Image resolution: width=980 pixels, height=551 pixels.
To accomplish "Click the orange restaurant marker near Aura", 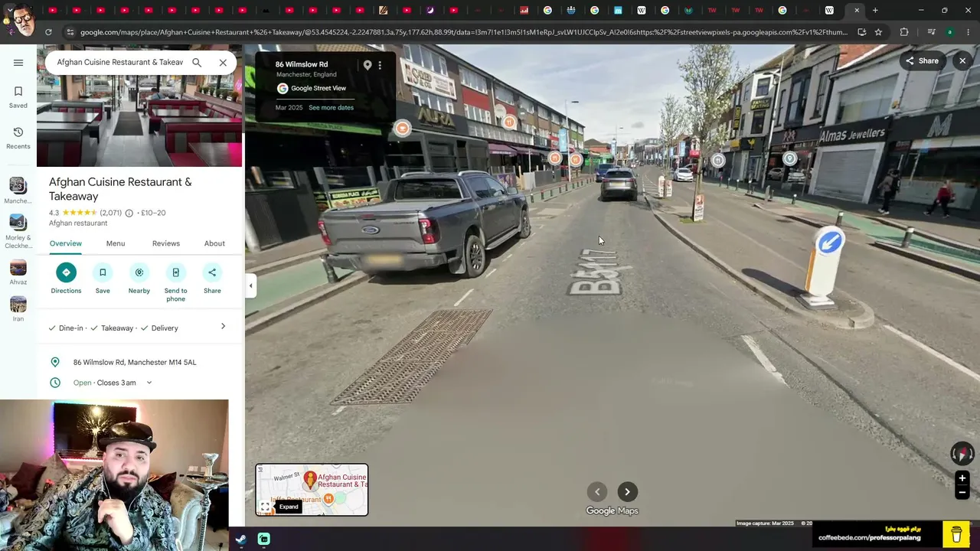I will point(402,129).
